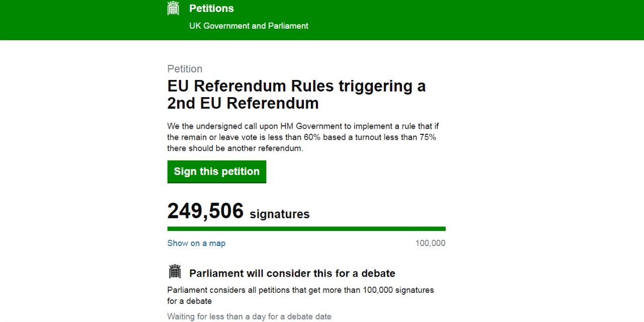Viewport: 644px width, 322px height.
Task: Click the green signature progress bar
Action: pos(306,228)
